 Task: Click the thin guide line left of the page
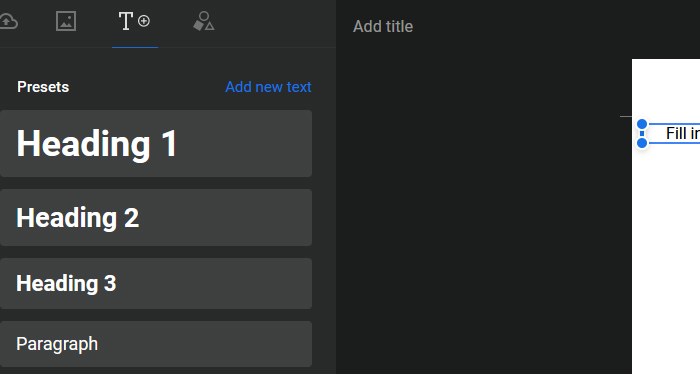click(x=626, y=116)
